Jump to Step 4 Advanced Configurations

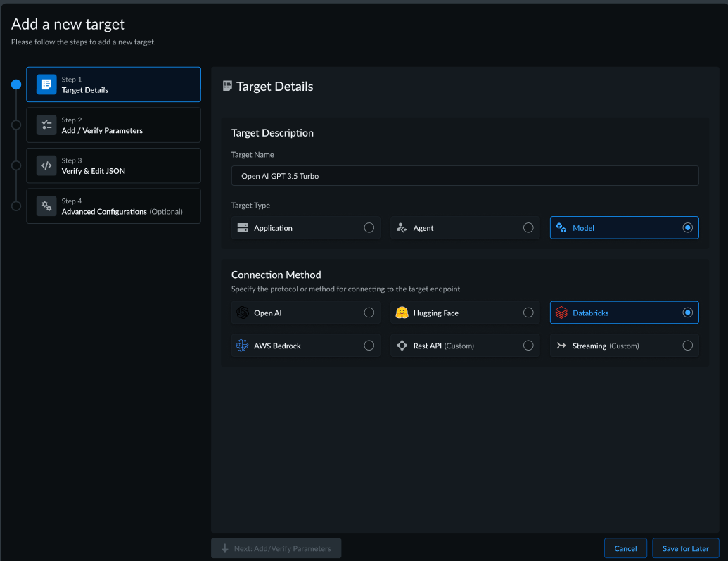[113, 206]
